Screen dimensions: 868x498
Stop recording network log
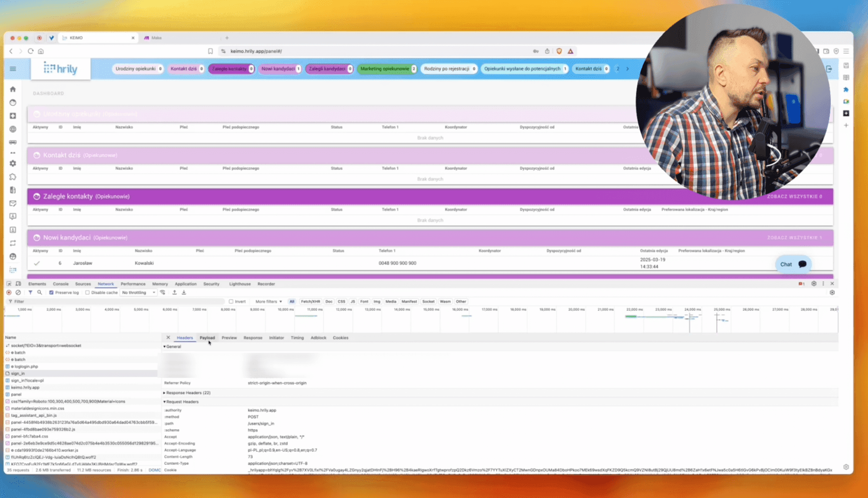point(9,292)
